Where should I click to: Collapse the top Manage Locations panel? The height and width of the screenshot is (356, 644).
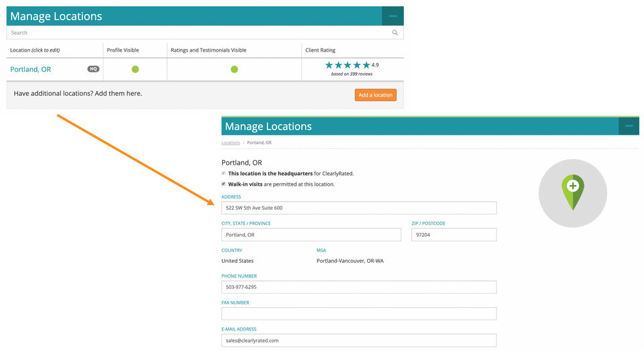point(392,16)
